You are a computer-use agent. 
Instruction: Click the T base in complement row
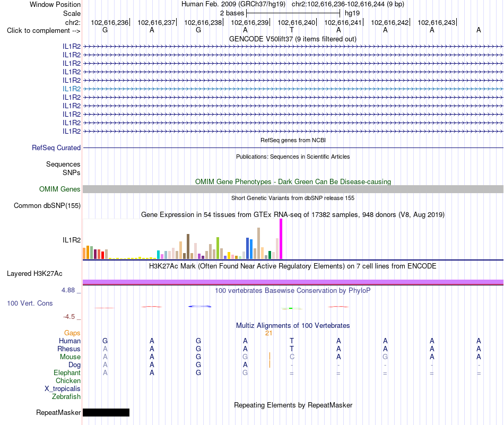pos(292,30)
